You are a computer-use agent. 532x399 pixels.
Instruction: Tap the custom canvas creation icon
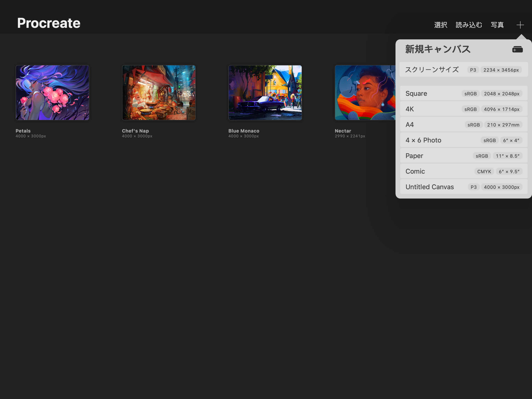pos(517,49)
